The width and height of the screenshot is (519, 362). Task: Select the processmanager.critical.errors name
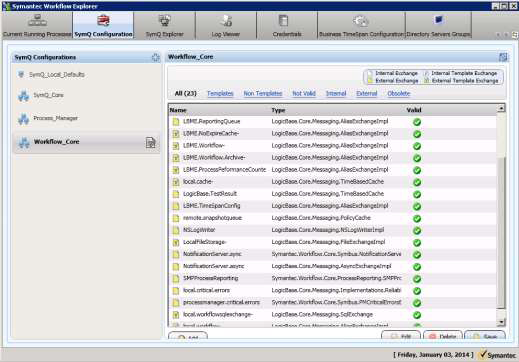pos(221,302)
